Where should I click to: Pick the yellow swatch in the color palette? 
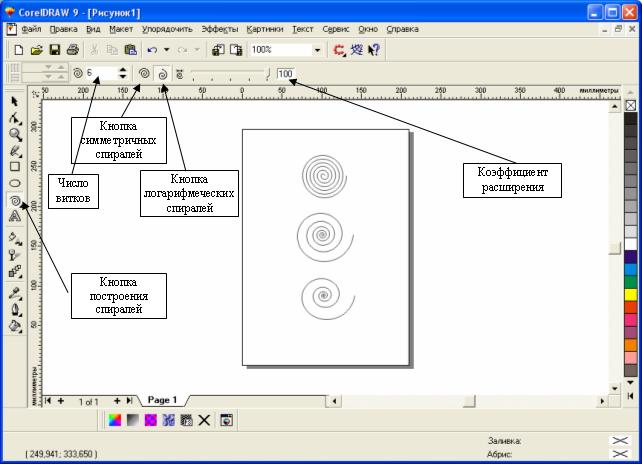[x=630, y=295]
